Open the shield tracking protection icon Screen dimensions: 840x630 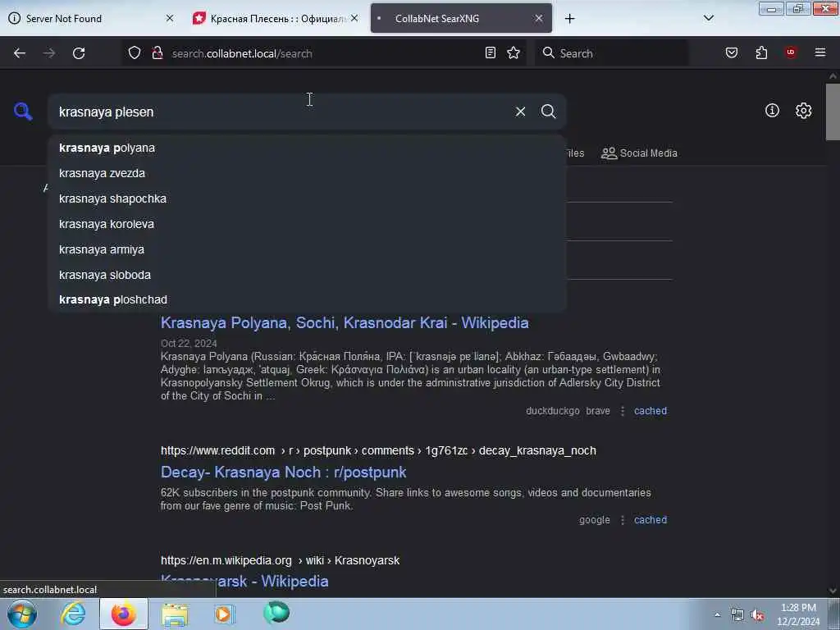coord(135,52)
